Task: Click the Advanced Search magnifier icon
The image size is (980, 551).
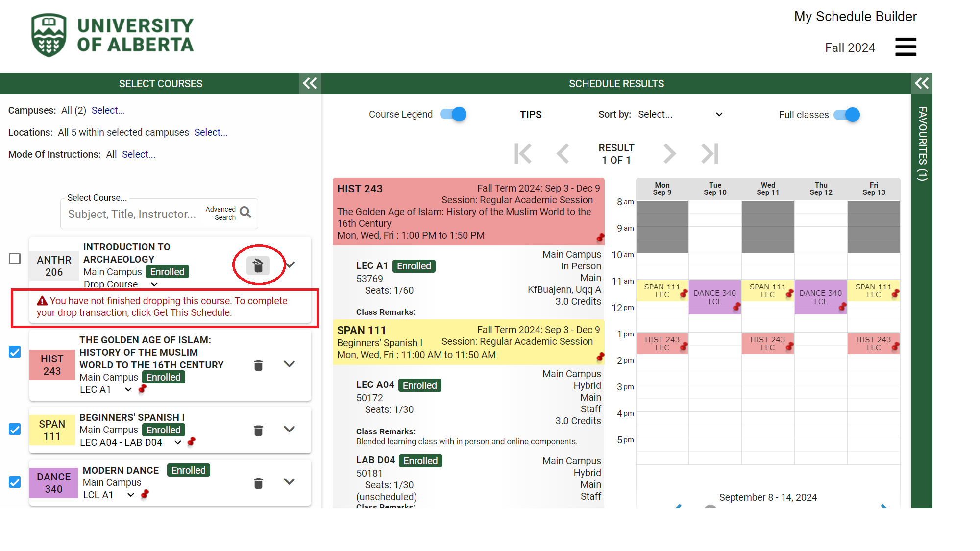Action: tap(245, 213)
